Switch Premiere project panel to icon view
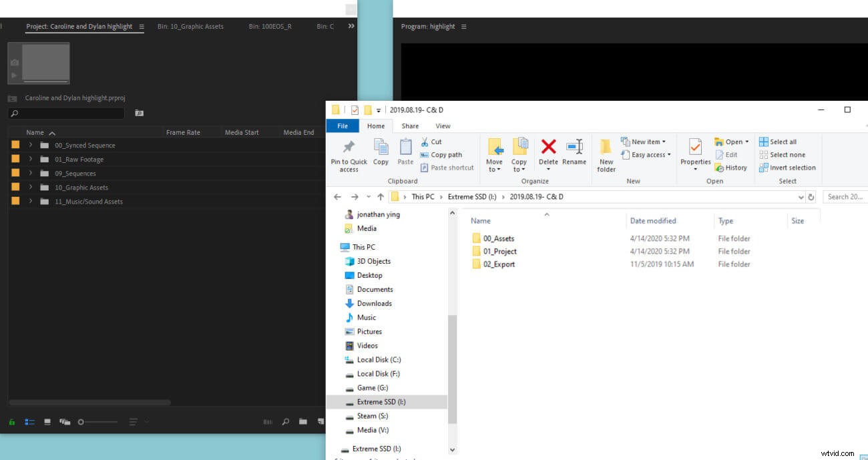This screenshot has width=868, height=460. coord(47,422)
